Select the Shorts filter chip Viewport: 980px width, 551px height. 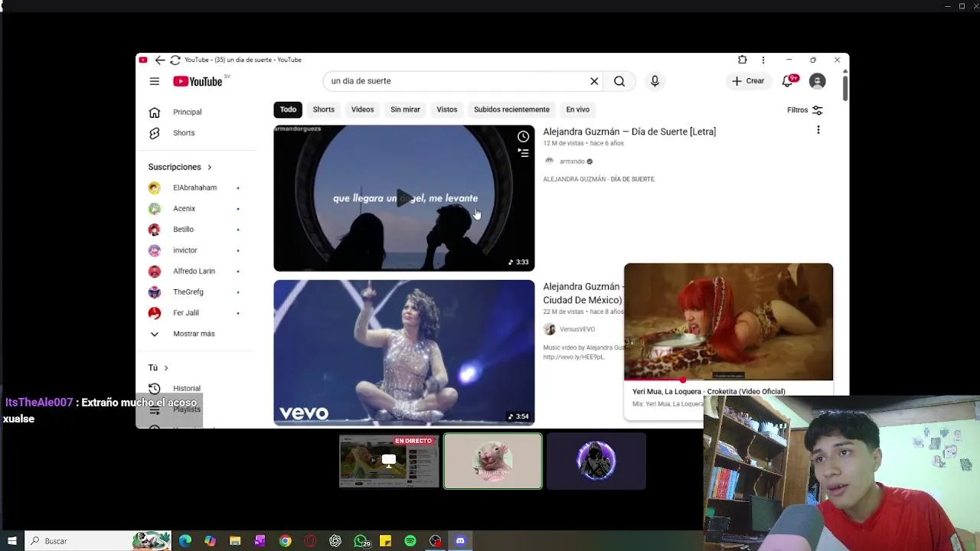(x=323, y=109)
